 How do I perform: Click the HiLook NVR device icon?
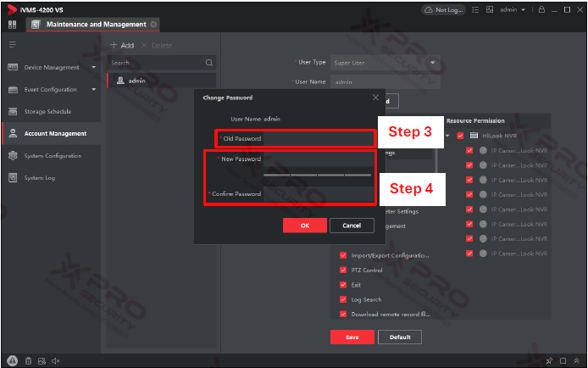point(474,136)
